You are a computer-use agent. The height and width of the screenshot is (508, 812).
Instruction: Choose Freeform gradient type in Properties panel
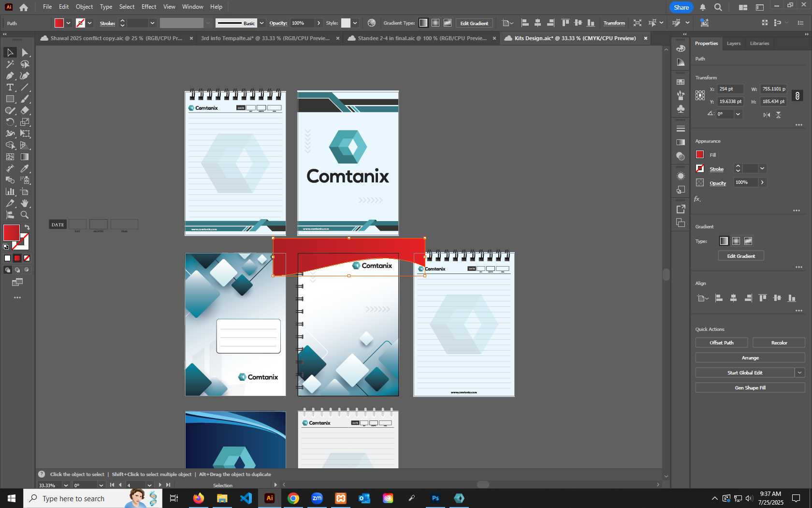click(748, 241)
